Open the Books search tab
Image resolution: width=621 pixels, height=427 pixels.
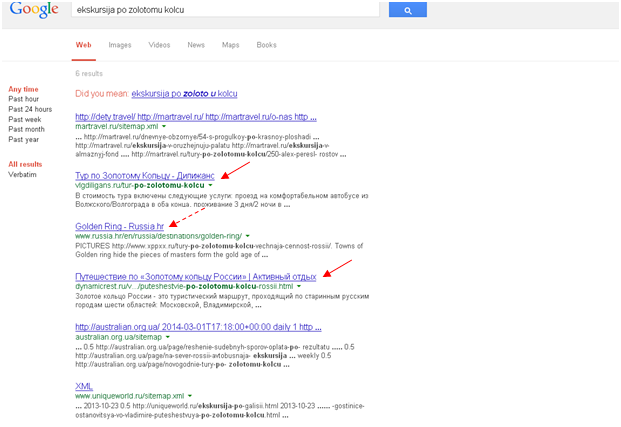click(x=266, y=45)
